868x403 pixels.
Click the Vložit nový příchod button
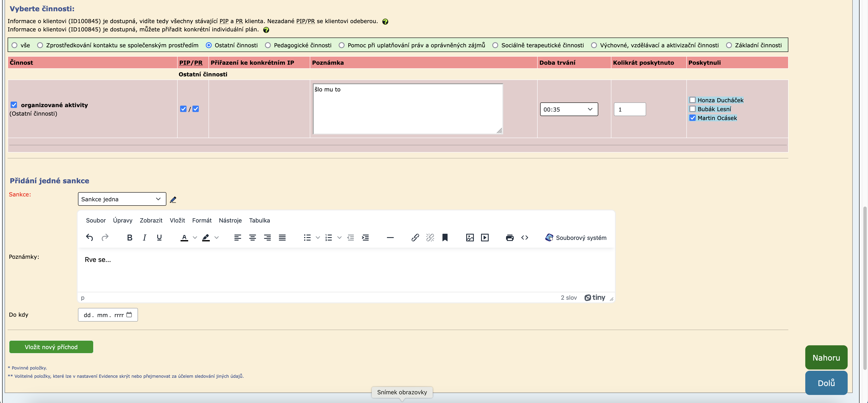point(51,347)
